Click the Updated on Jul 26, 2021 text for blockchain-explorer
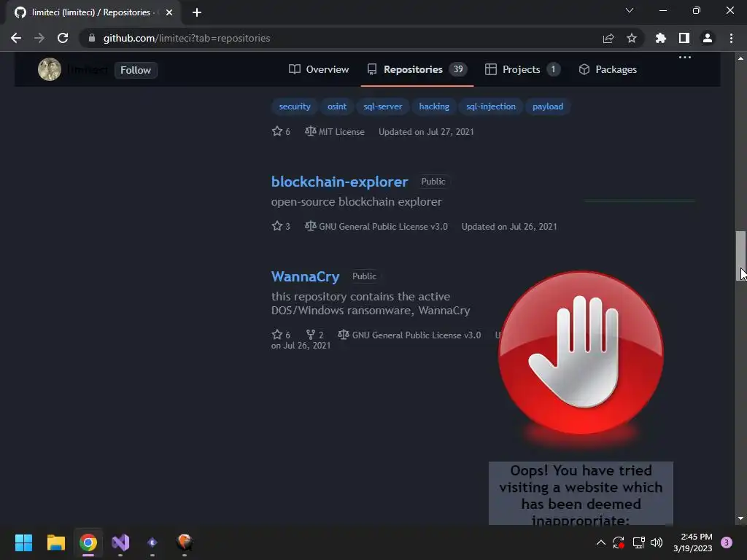 pos(508,227)
